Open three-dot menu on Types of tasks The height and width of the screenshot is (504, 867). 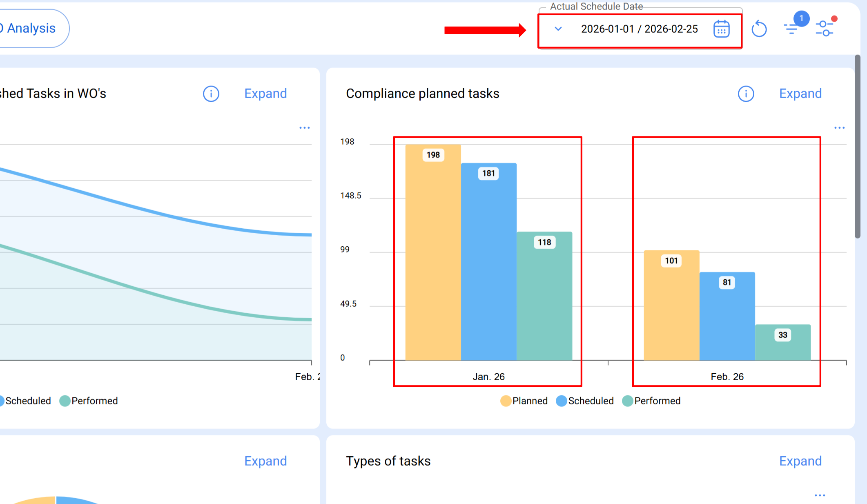coord(820,495)
